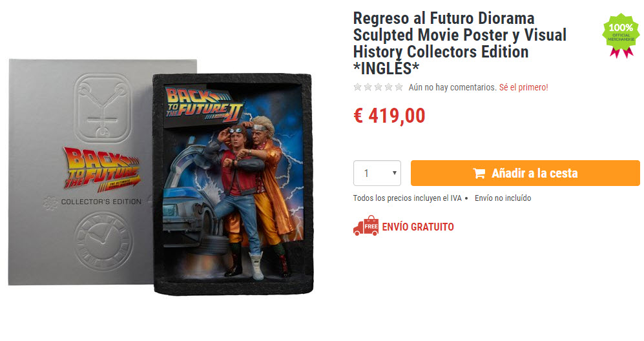Open the sculpted movie poster diorama image
Viewport: 644px width, 341px height.
[x=233, y=183]
